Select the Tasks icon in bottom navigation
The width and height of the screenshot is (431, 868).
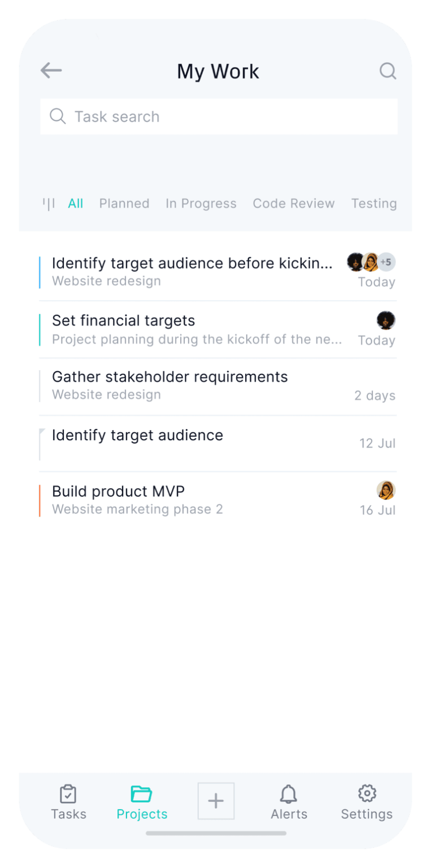click(68, 794)
